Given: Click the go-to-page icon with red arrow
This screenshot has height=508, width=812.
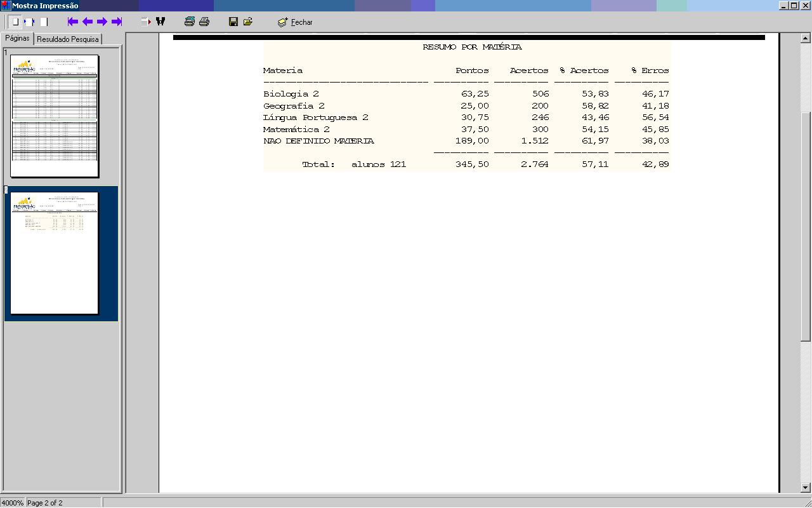Looking at the screenshot, I should click(x=146, y=22).
